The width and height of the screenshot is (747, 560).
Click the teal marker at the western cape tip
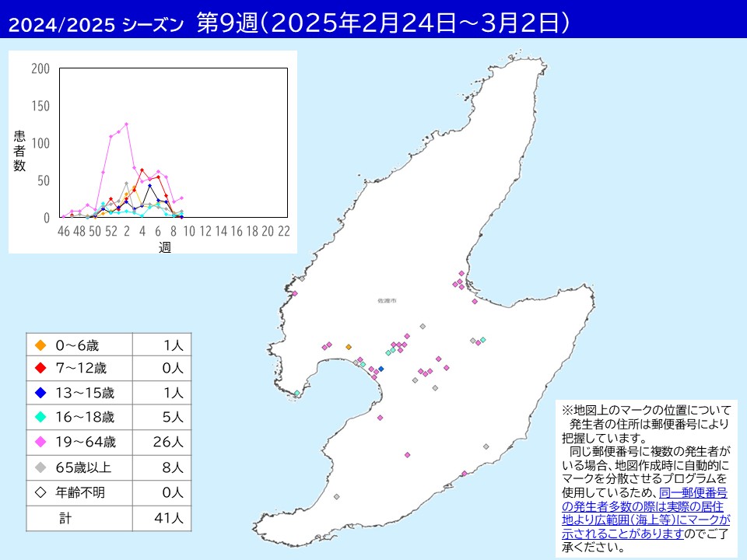[296, 394]
